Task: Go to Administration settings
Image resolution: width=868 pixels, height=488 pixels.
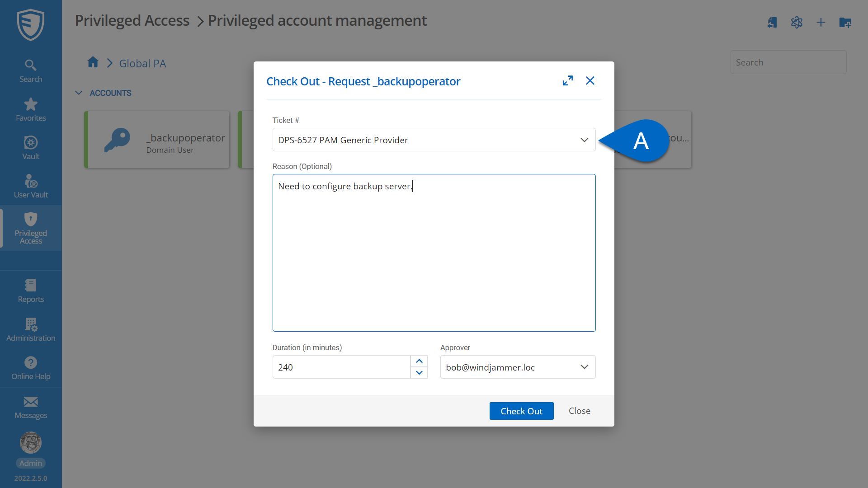Action: tap(30, 330)
